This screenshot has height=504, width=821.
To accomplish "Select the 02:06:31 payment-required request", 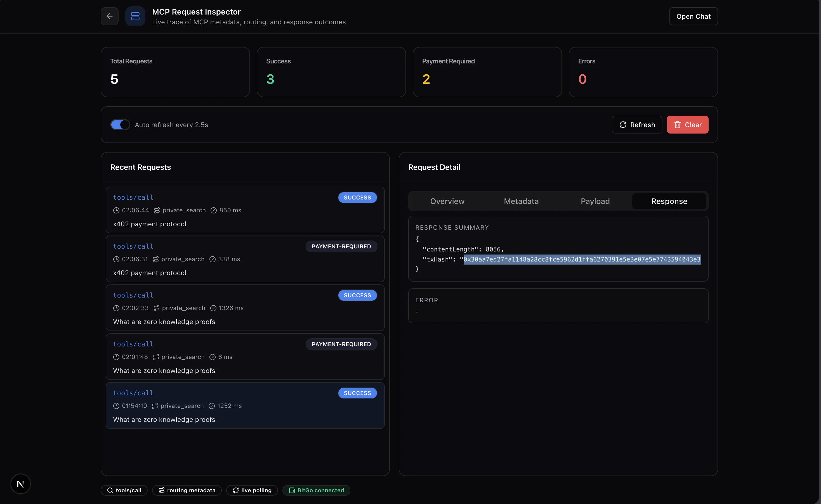I will point(245,259).
